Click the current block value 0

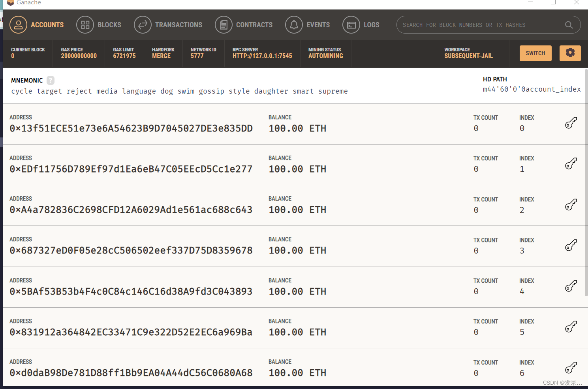(x=13, y=56)
